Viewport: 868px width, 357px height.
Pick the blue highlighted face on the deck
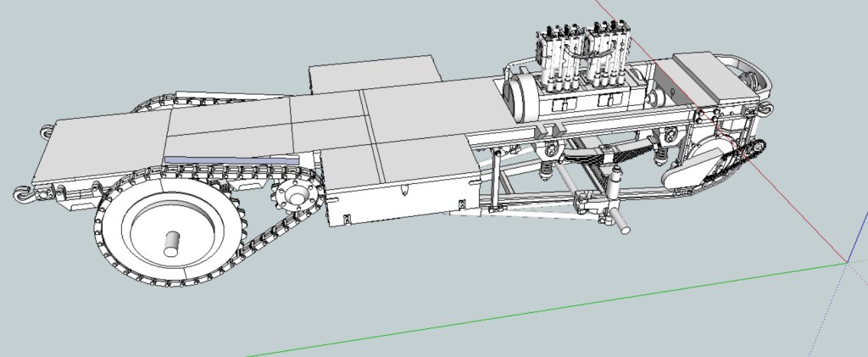tap(231, 160)
